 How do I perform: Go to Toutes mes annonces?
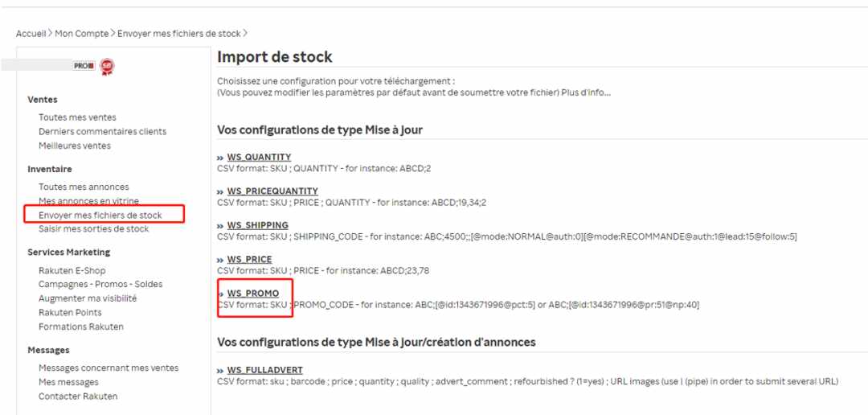pyautogui.click(x=84, y=187)
